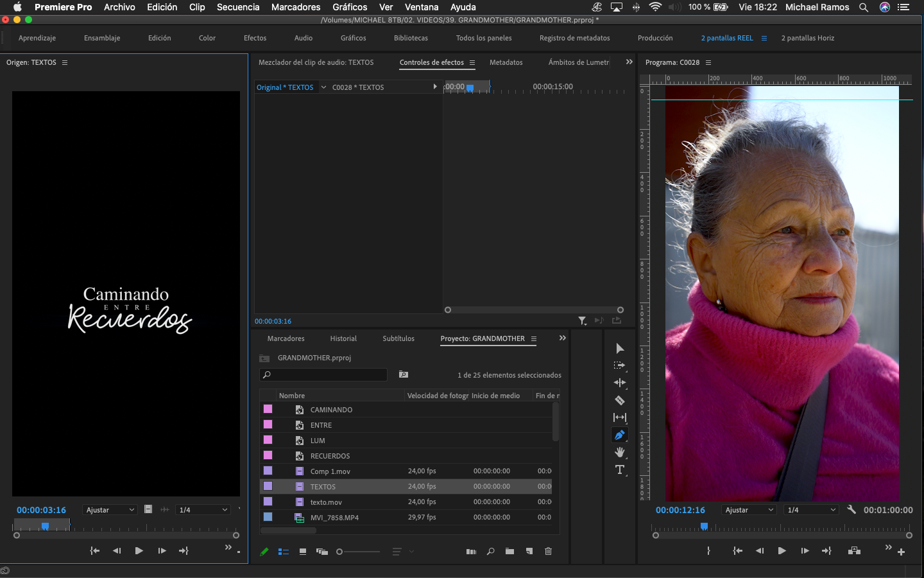The width and height of the screenshot is (924, 578).
Task: Open macOS Spotlight search
Action: (x=864, y=7)
